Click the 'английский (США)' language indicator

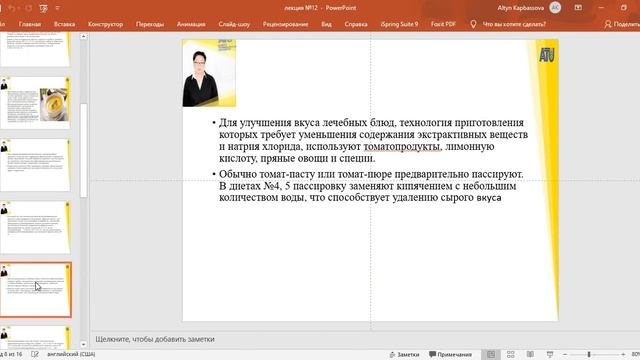[x=71, y=354]
